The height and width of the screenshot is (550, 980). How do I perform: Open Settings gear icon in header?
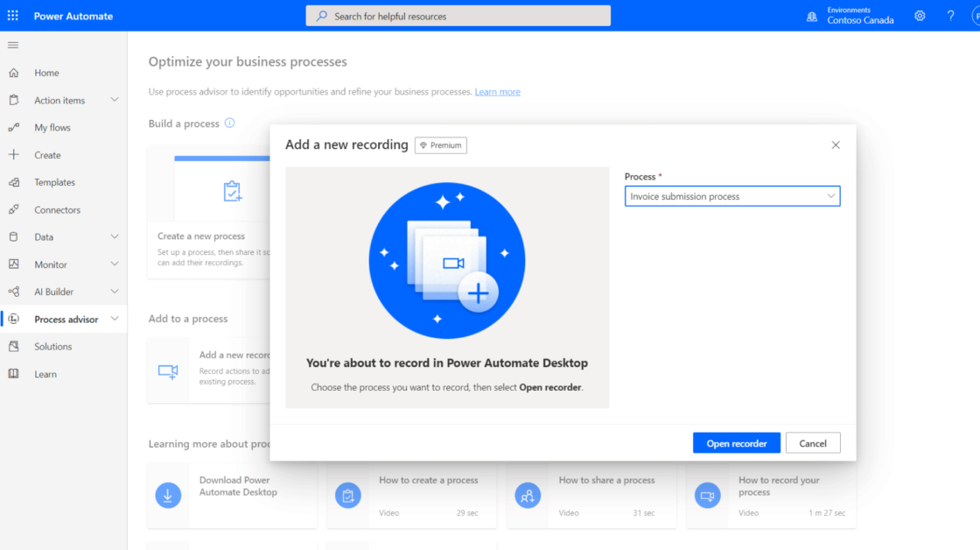pyautogui.click(x=920, y=16)
